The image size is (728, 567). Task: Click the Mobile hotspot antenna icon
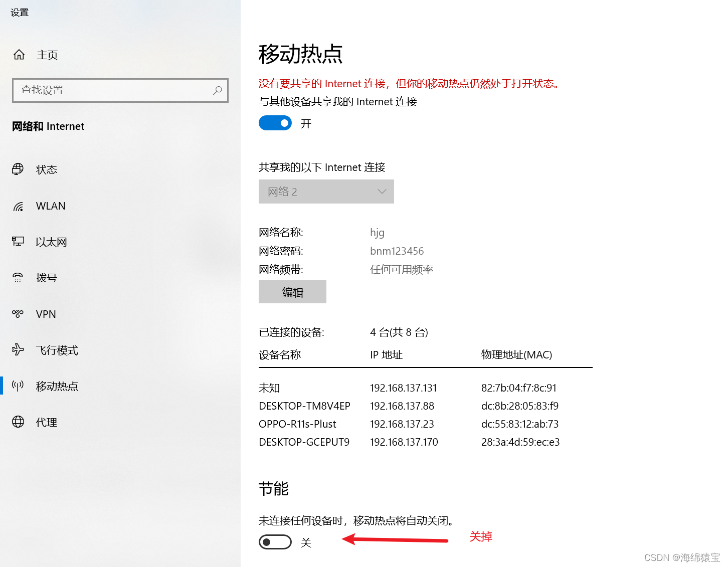click(18, 386)
